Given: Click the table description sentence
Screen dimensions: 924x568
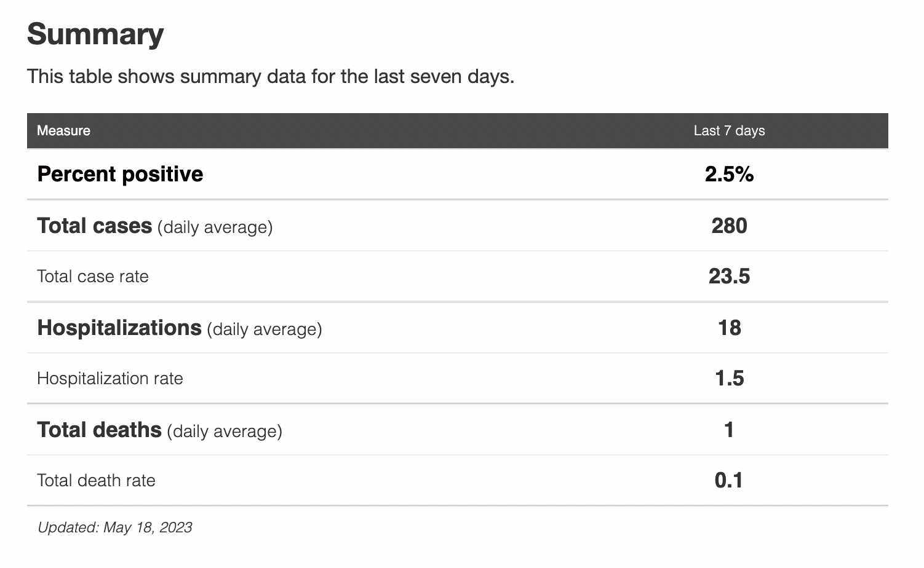Looking at the screenshot, I should coord(270,77).
